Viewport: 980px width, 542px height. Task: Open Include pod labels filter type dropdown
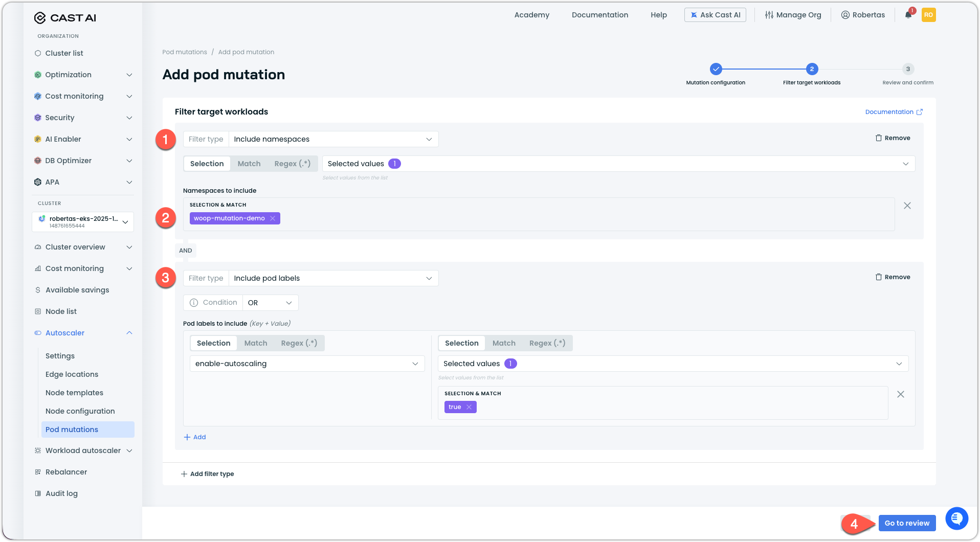(x=333, y=278)
